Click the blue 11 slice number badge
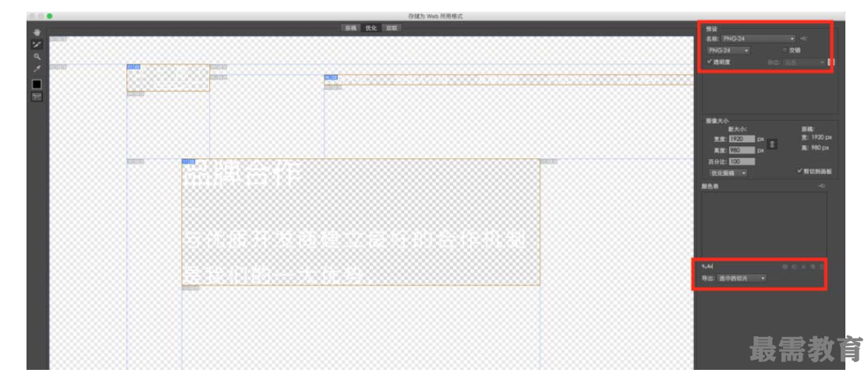 coord(188,162)
